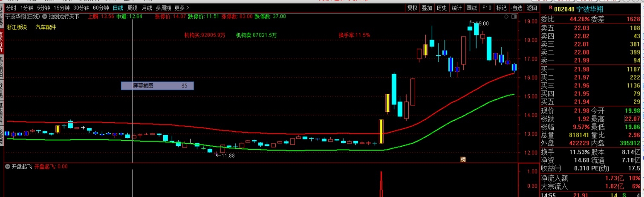644x197 pixels.
Task: Open indicator dropdown beside 独创龙行天下
Action: click(x=45, y=17)
